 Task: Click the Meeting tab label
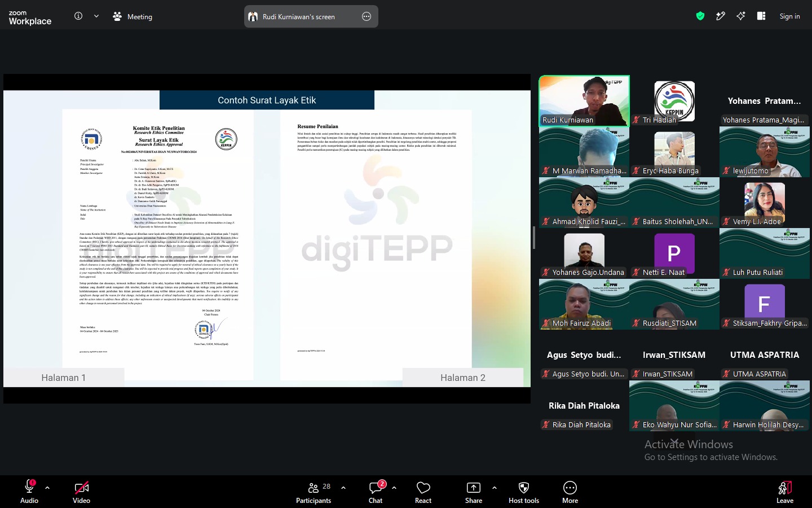pyautogui.click(x=139, y=16)
